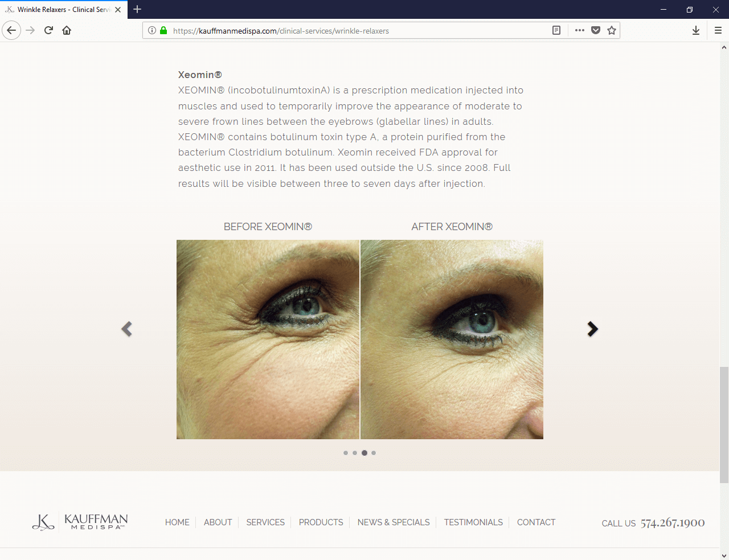Screen dimensions: 729x560
Task: Open the PRODUCTS footer link
Action: [321, 522]
